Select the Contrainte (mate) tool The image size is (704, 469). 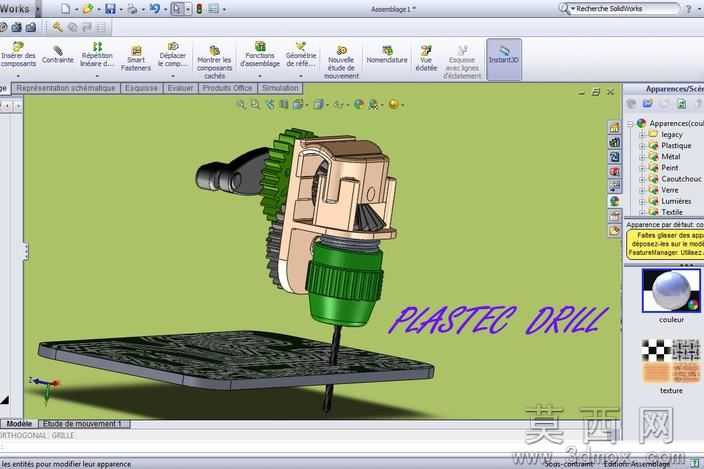coord(57,55)
